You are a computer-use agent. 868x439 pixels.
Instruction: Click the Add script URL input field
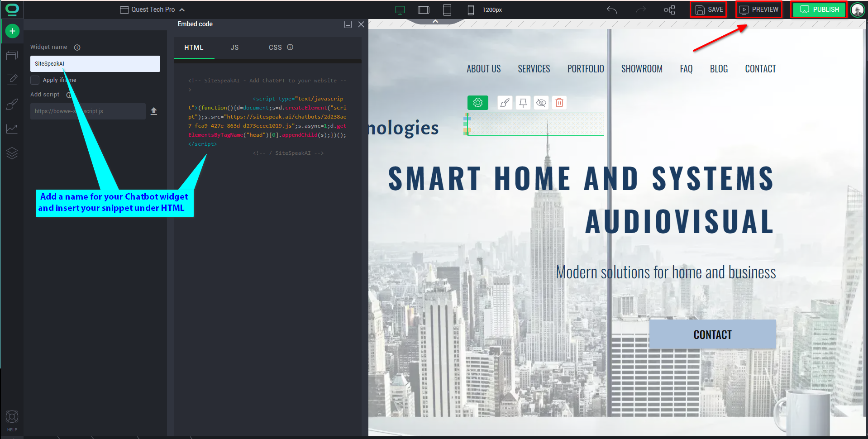[x=88, y=111]
